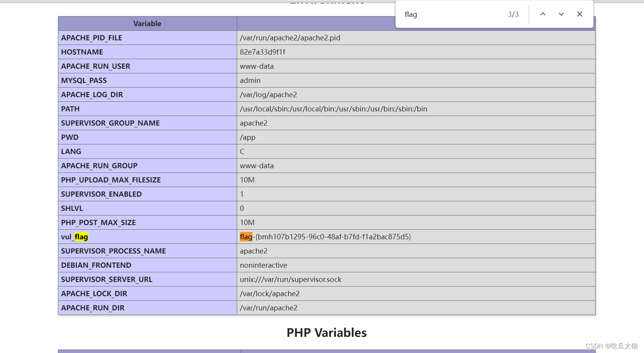
Task: Select the vul_flag variable name
Action: [74, 237]
